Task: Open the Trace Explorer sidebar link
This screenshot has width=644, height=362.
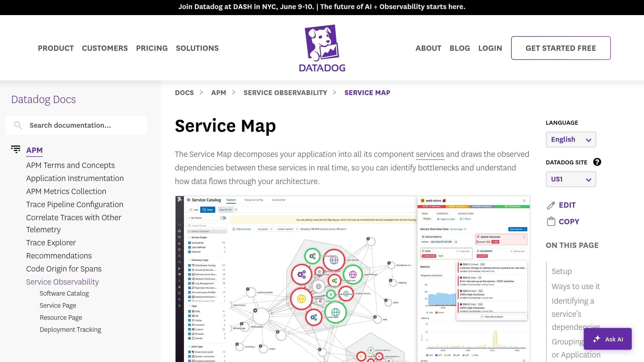Action: [51, 242]
